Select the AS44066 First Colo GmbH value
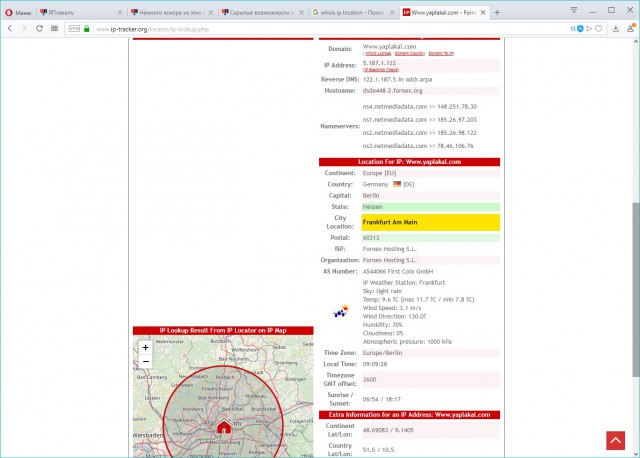This screenshot has height=458, width=640. click(398, 271)
